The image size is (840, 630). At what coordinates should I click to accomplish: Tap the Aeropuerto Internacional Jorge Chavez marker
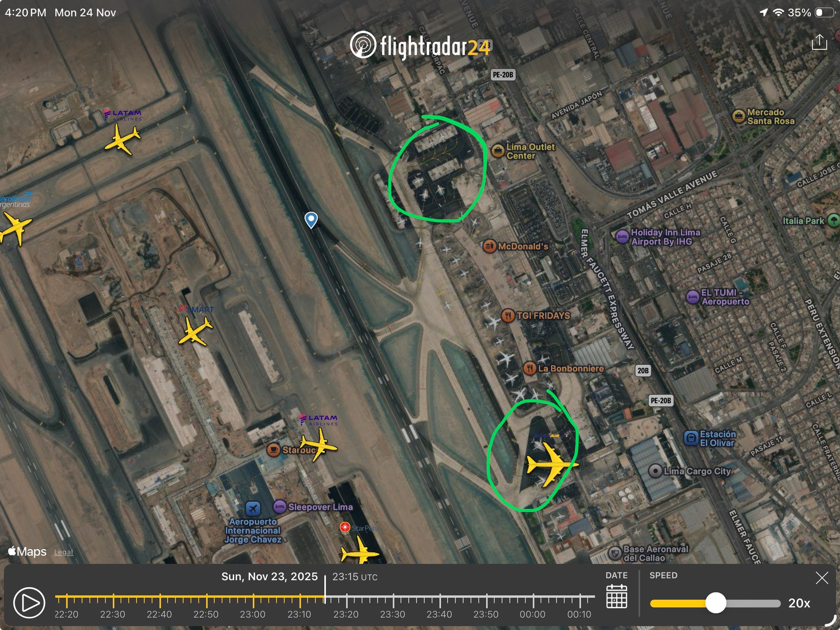click(253, 508)
